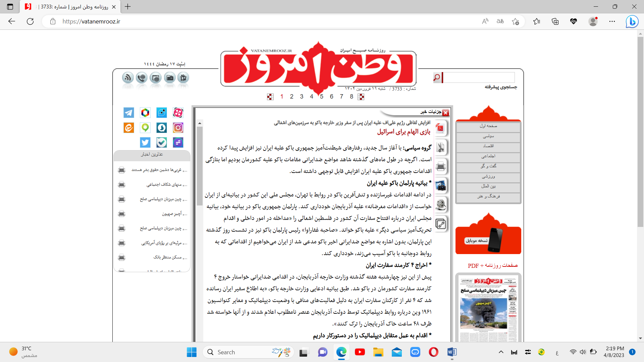Screen dimensions: 644x362
Task: Close the news details panel
Action: [x=445, y=113]
